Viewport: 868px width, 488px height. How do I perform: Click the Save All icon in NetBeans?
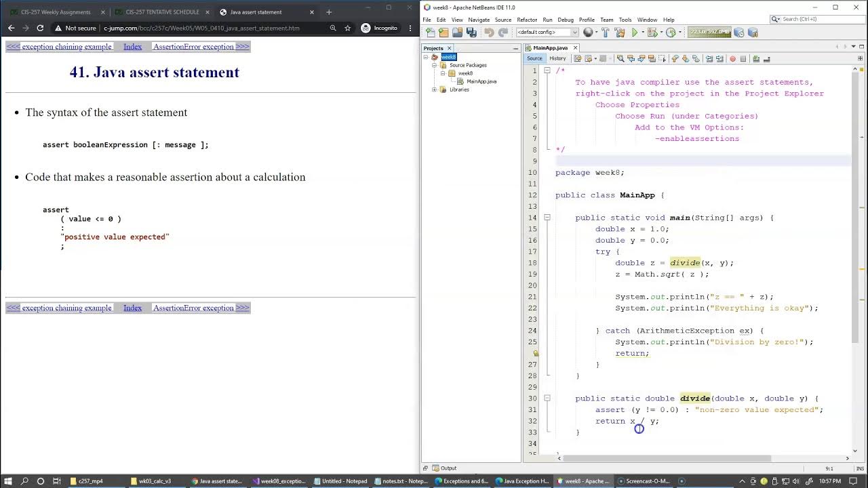pyautogui.click(x=471, y=33)
